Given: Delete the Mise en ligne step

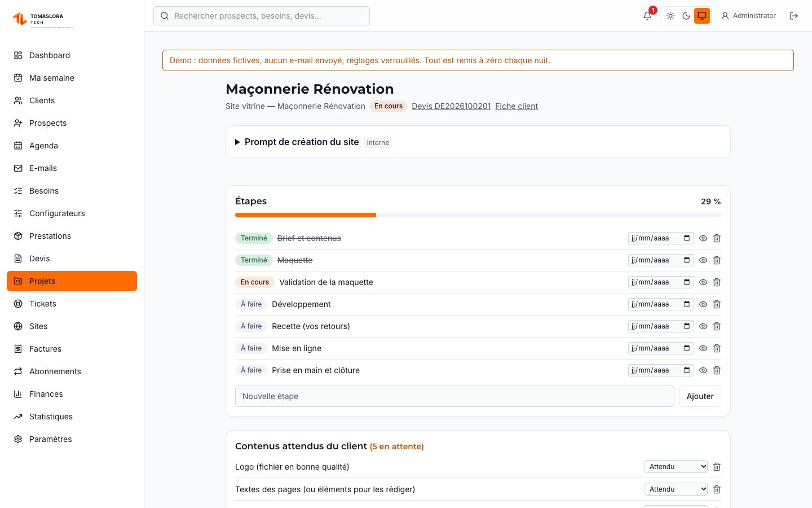Looking at the screenshot, I should tap(717, 348).
